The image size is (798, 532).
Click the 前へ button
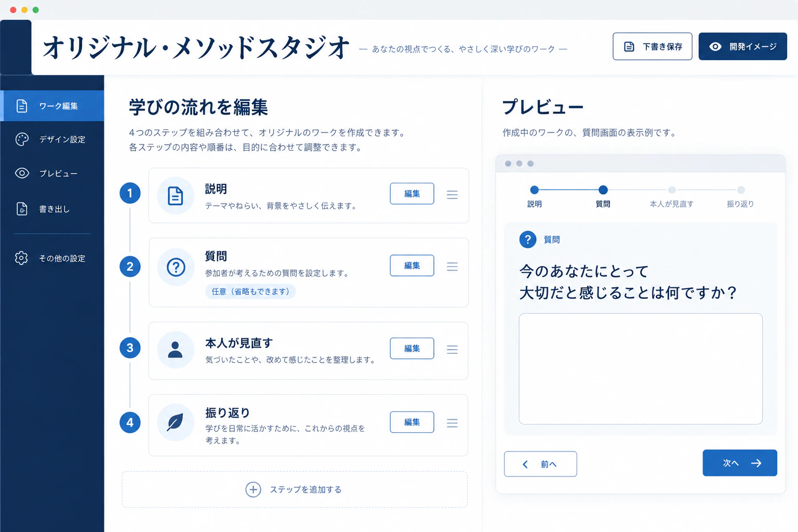tap(540, 464)
